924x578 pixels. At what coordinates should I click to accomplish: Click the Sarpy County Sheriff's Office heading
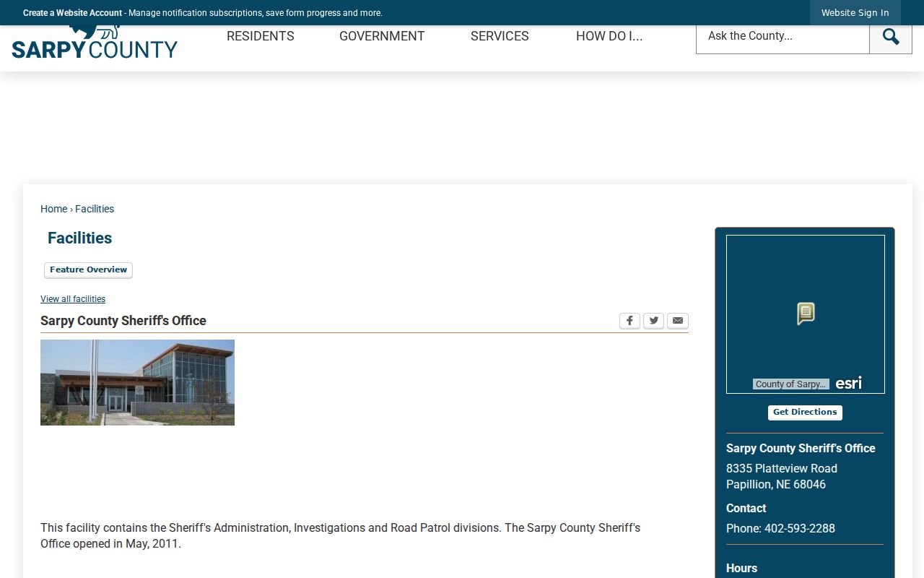pyautogui.click(x=123, y=321)
